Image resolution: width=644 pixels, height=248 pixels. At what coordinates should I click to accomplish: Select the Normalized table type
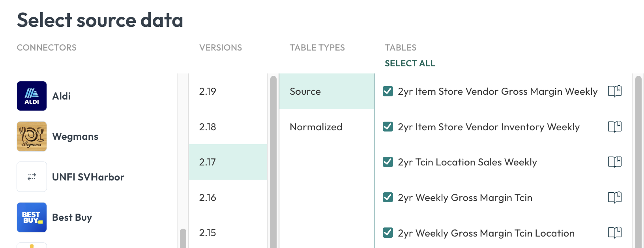tap(326, 127)
